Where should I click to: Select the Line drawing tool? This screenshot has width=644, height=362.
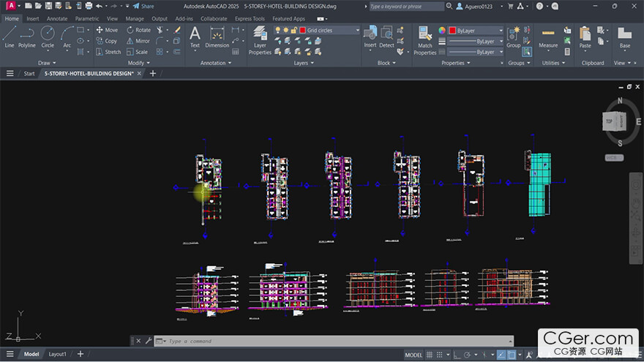tap(10, 37)
